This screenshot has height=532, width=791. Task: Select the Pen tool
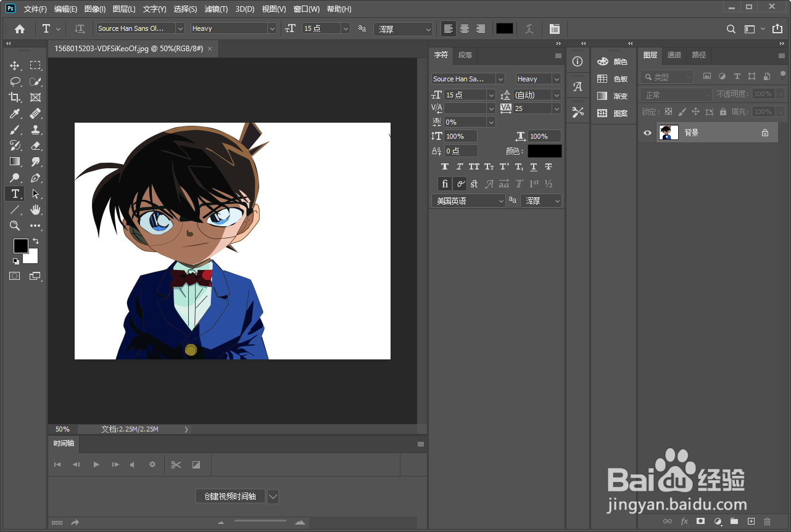click(36, 178)
